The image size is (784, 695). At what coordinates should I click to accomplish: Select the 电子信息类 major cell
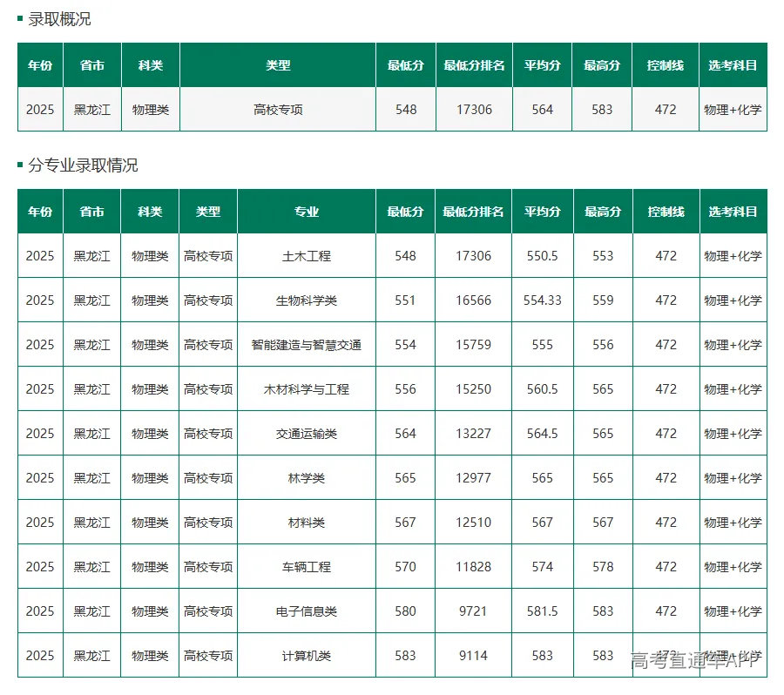pyautogui.click(x=307, y=611)
